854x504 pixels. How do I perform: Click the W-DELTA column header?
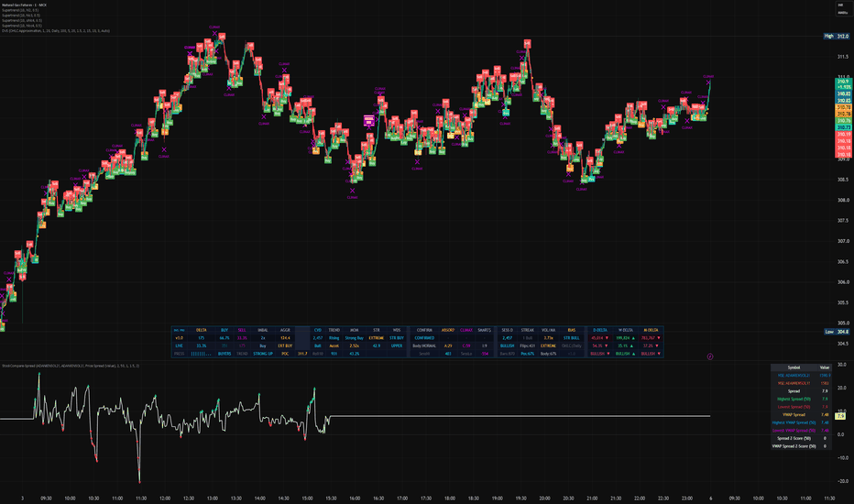click(625, 330)
